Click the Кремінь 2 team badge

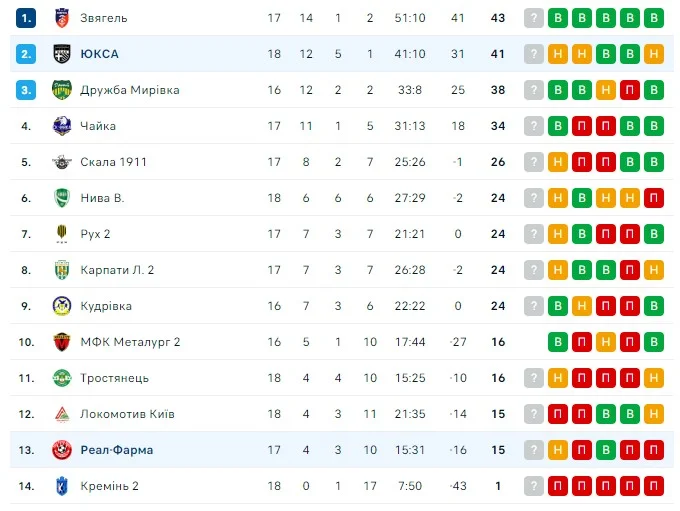(x=61, y=486)
